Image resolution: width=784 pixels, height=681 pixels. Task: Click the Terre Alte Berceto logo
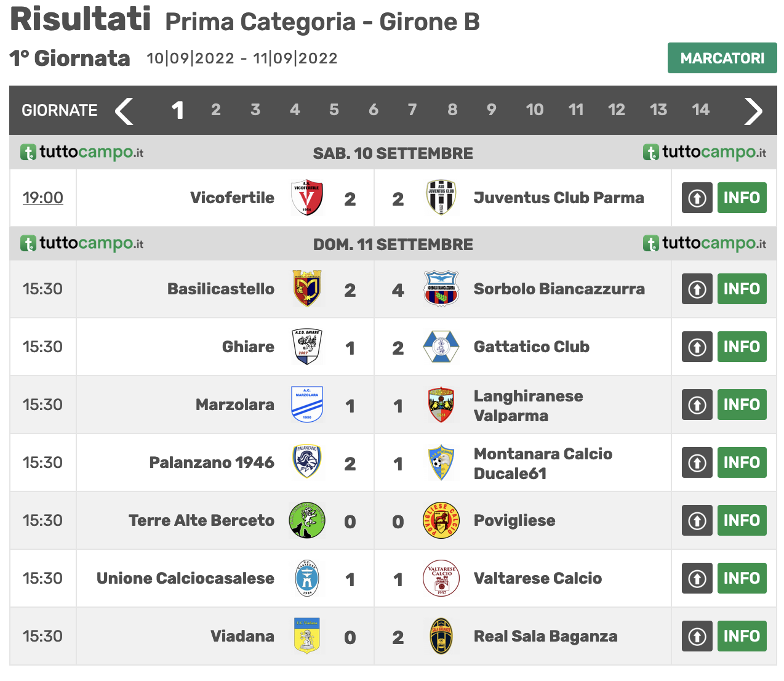tap(306, 520)
